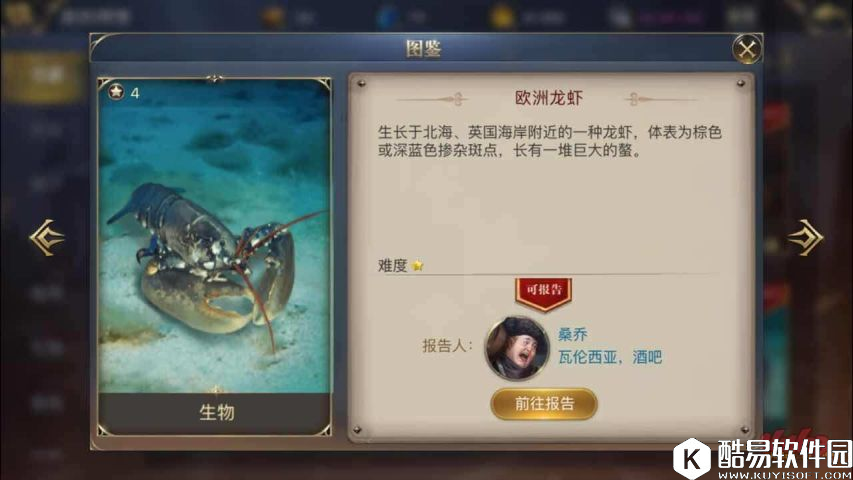Click the 桑乔 name link
853x480 pixels.
pos(572,334)
